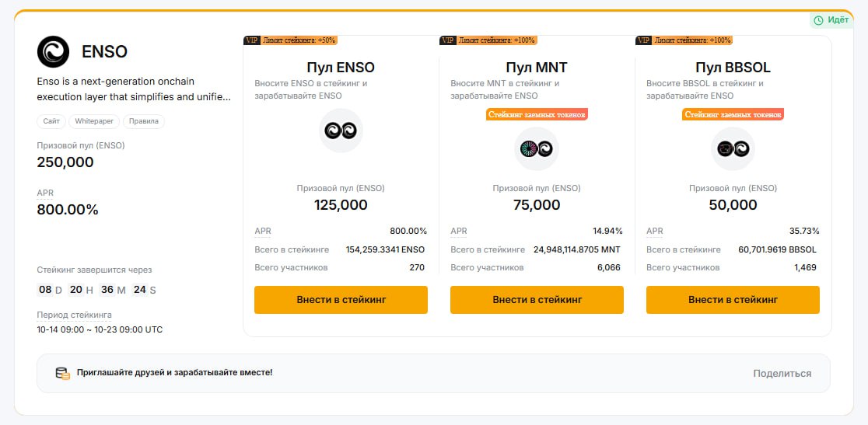Click the VIP badge on BBSOL pool

643,40
